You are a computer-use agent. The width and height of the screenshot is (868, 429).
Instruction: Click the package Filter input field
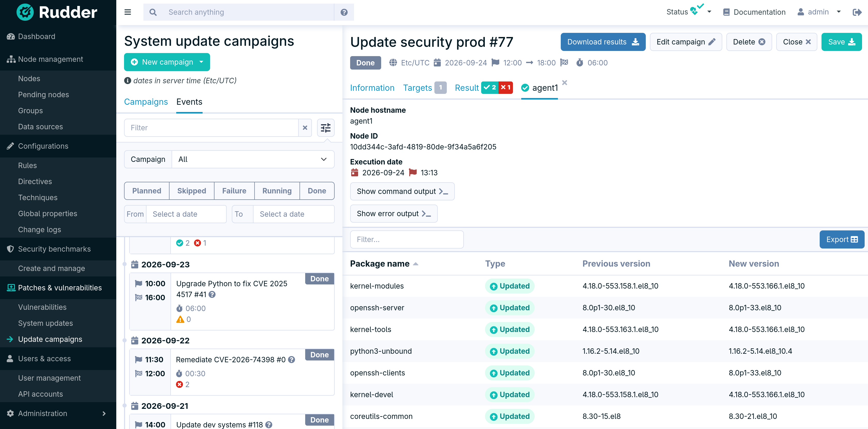(407, 239)
